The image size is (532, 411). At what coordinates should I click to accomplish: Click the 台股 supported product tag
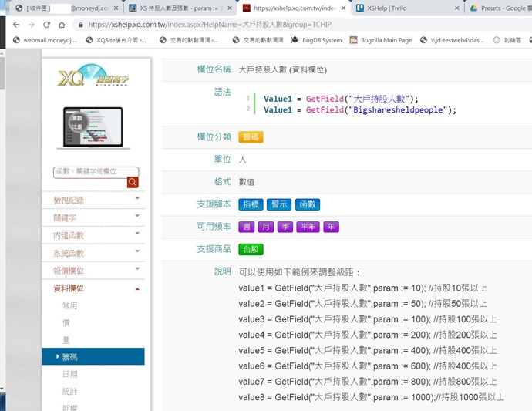click(251, 249)
